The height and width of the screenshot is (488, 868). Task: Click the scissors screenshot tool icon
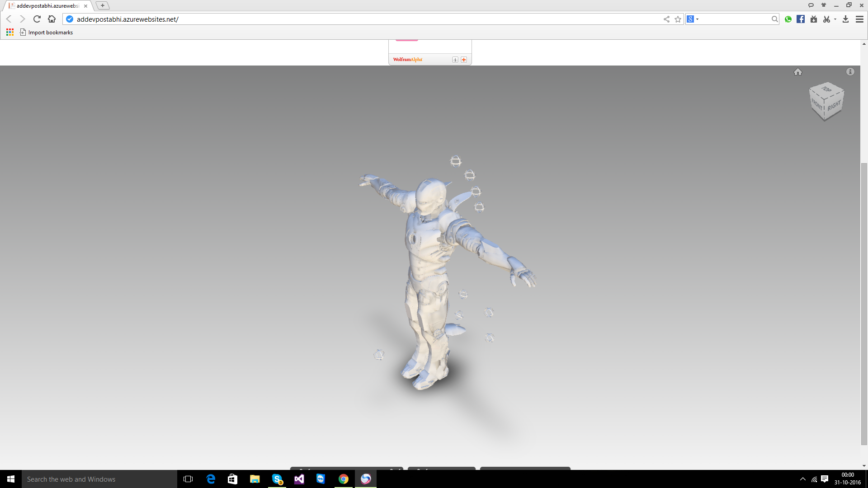[x=826, y=19]
